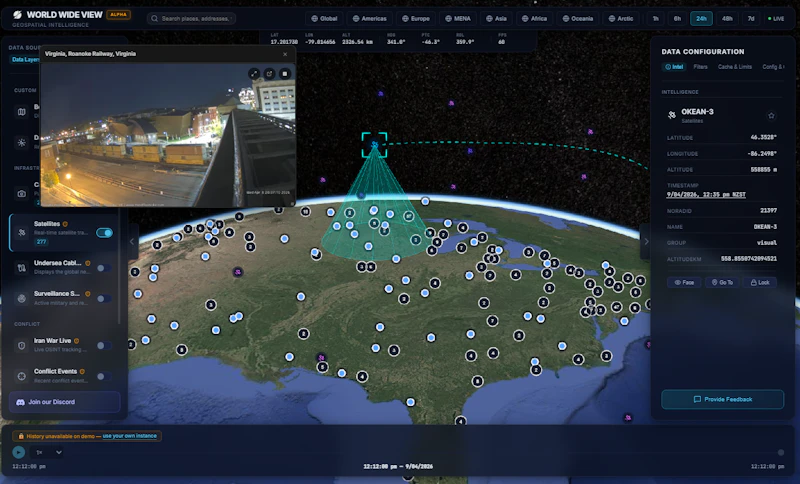The image size is (800, 484).
Task: Open the 'use your own instance' link
Action: 130,436
